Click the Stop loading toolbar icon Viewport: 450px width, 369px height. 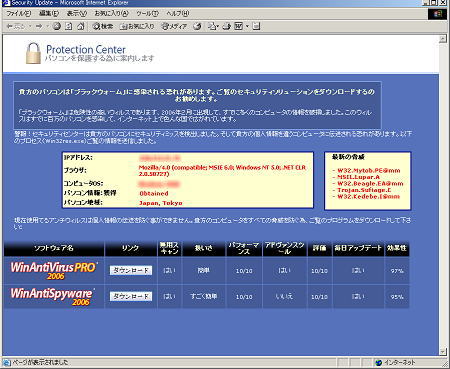pos(57,26)
